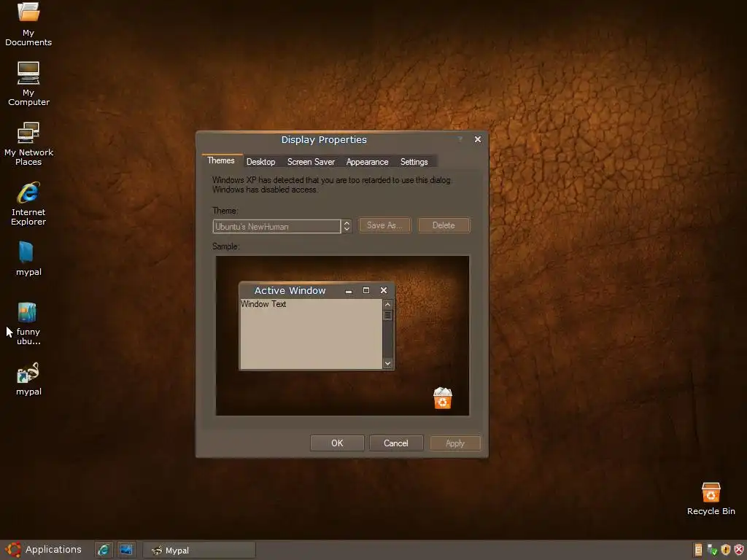Click the help question mark in title bar
Image resolution: width=747 pixels, height=560 pixels.
click(460, 139)
